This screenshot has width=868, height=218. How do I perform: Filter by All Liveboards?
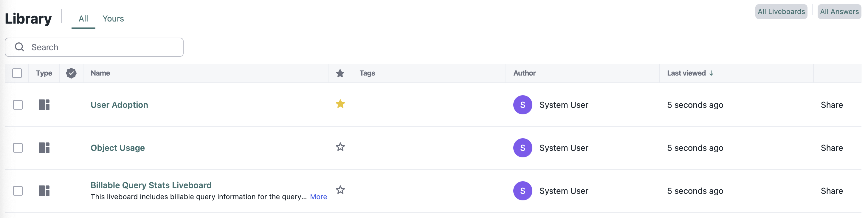[781, 12]
